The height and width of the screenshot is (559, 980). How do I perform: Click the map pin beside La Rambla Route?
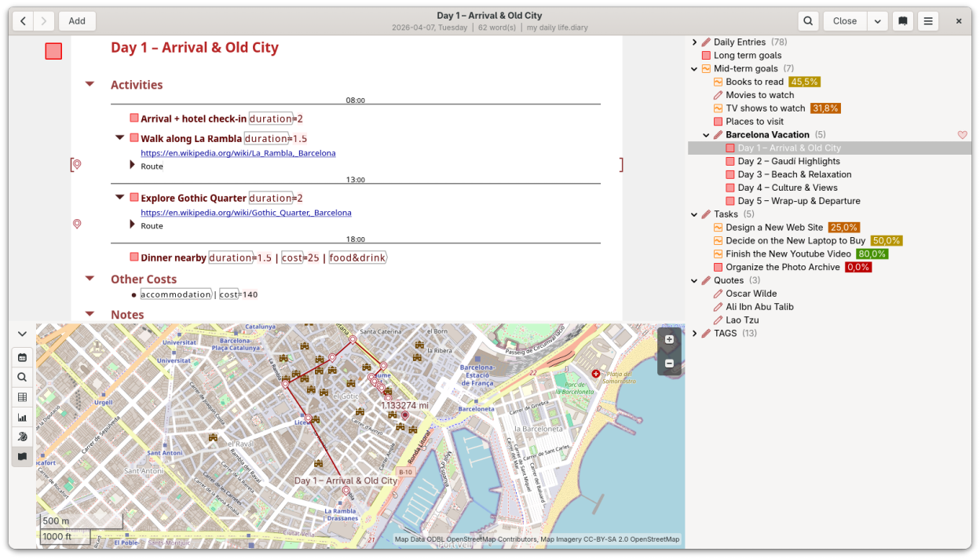(77, 164)
